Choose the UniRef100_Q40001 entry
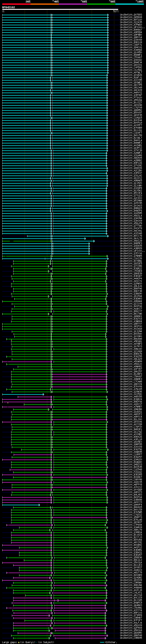The image size is (146, 644). pos(131,65)
